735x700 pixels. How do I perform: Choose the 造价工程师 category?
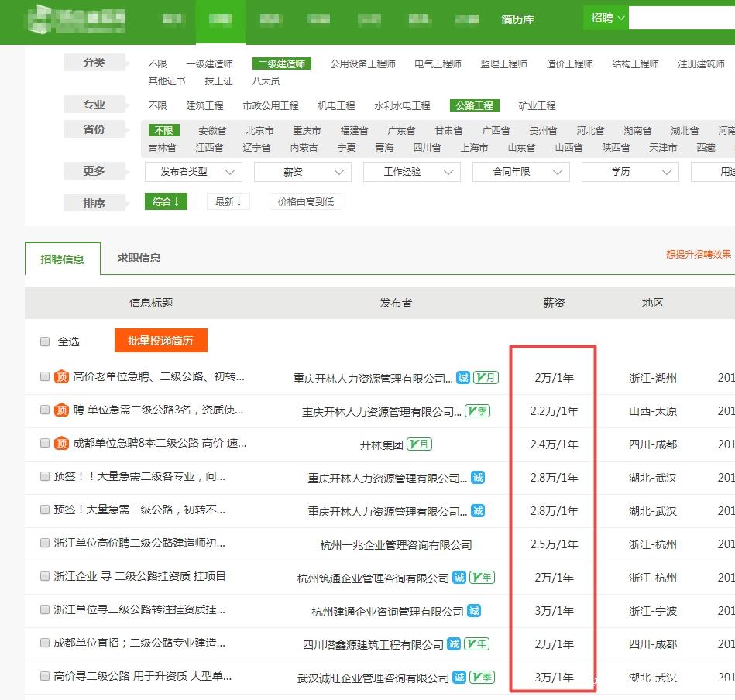[x=569, y=63]
